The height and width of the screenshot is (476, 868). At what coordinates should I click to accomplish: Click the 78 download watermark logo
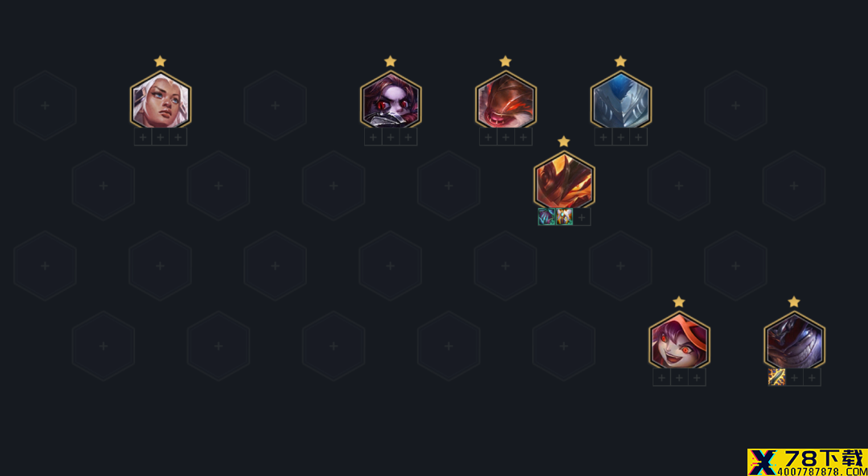pyautogui.click(x=808, y=462)
